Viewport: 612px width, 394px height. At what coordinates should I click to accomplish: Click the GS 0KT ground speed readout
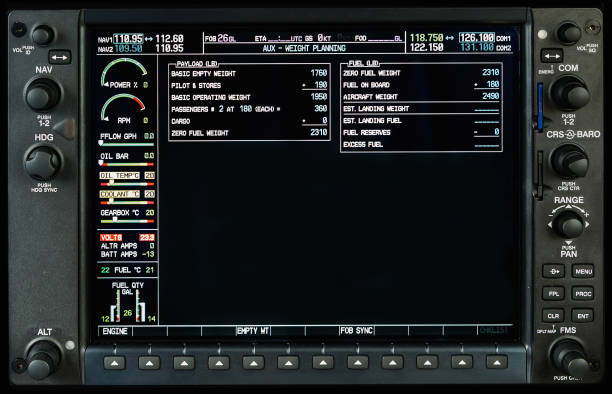pyautogui.click(x=318, y=38)
